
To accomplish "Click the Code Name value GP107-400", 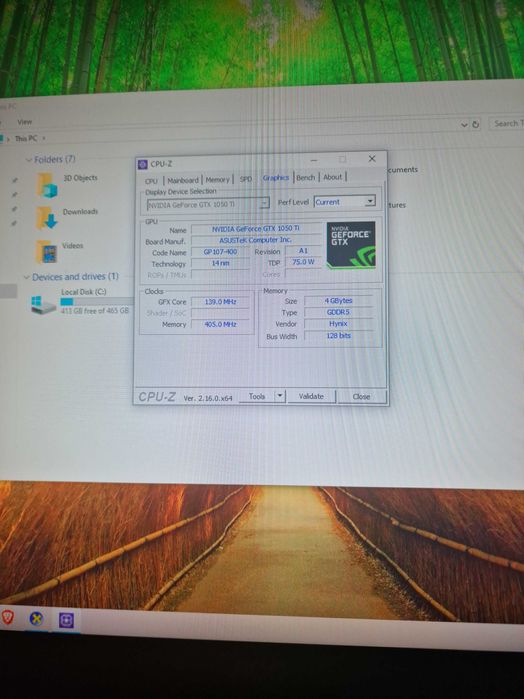I will coord(220,252).
